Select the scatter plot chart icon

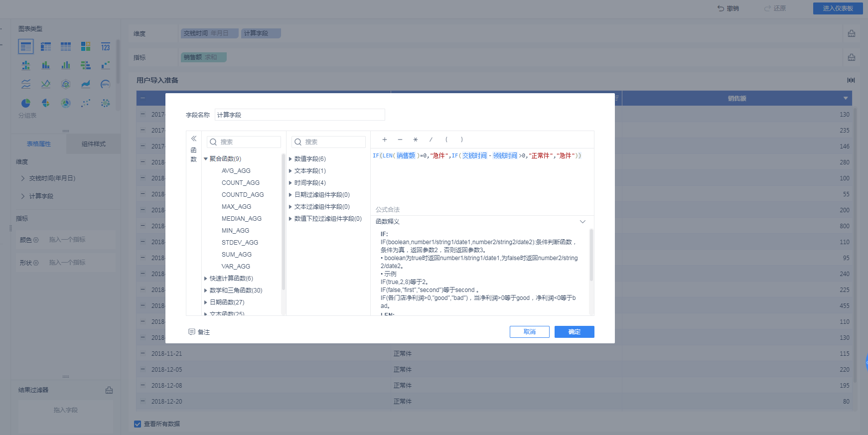point(86,103)
